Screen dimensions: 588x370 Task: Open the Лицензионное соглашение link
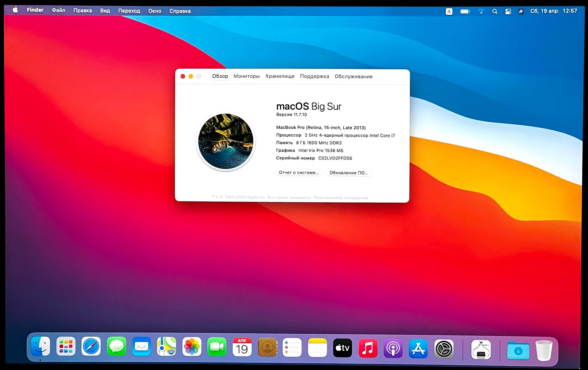coord(341,198)
